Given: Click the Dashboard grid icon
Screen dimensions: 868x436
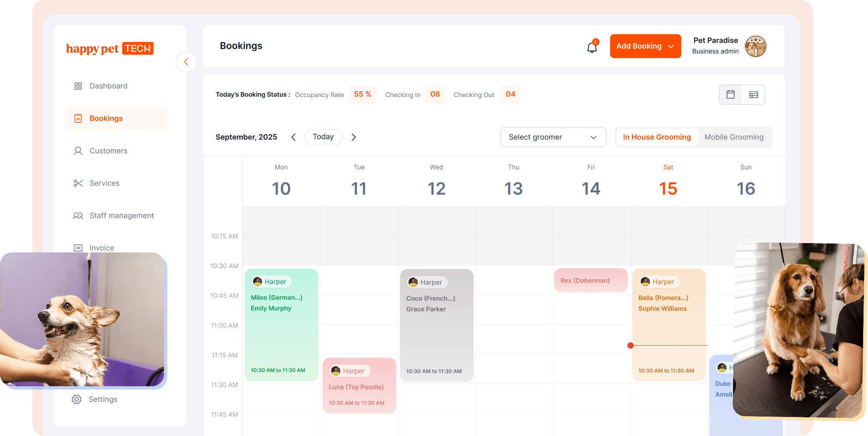Looking at the screenshot, I should click(78, 86).
